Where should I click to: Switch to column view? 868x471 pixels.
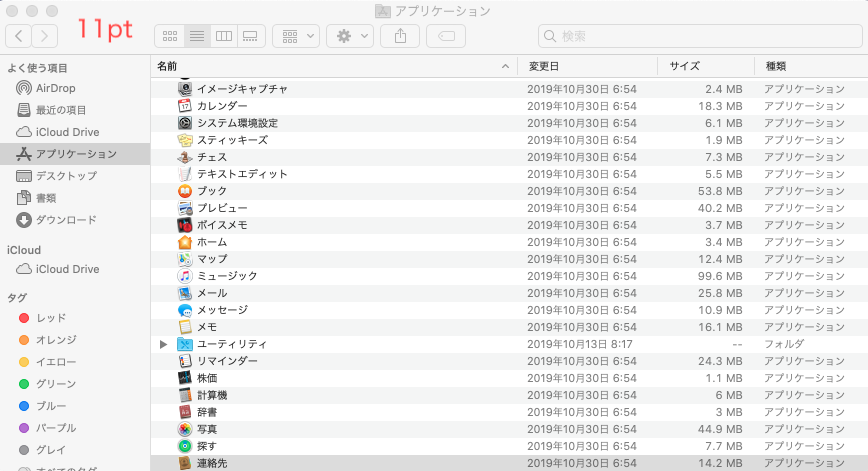[224, 37]
